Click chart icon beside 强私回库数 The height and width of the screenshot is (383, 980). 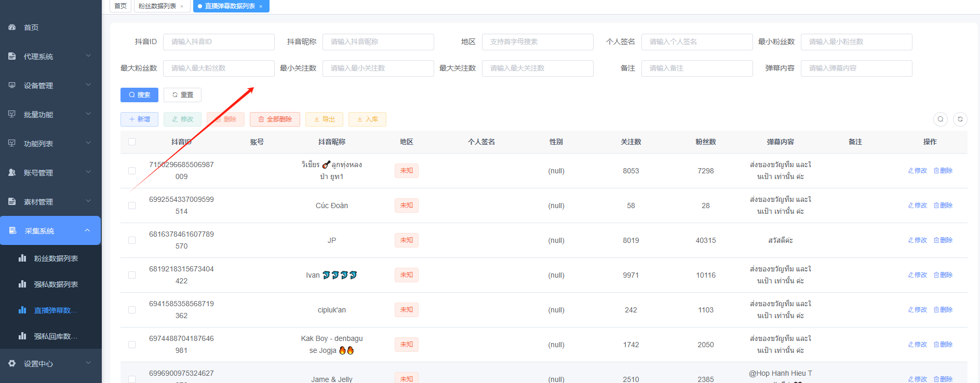click(22, 336)
